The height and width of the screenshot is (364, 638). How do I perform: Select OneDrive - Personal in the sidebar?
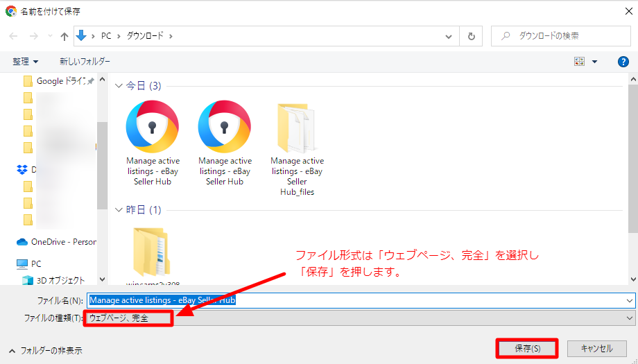56,242
